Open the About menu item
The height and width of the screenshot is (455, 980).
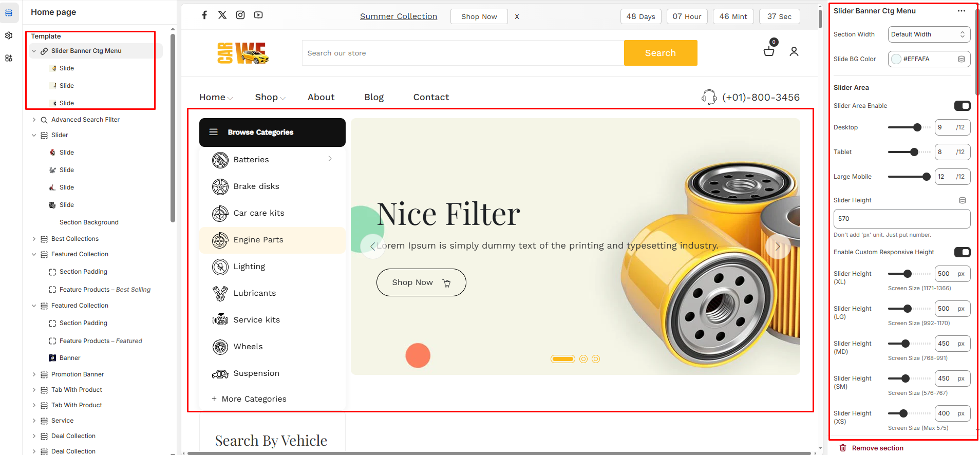(x=321, y=97)
